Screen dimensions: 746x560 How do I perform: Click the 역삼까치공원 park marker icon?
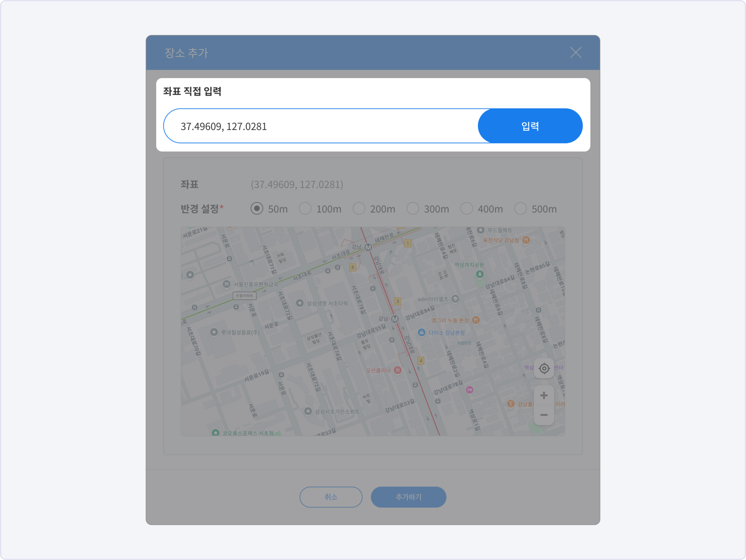pyautogui.click(x=480, y=274)
